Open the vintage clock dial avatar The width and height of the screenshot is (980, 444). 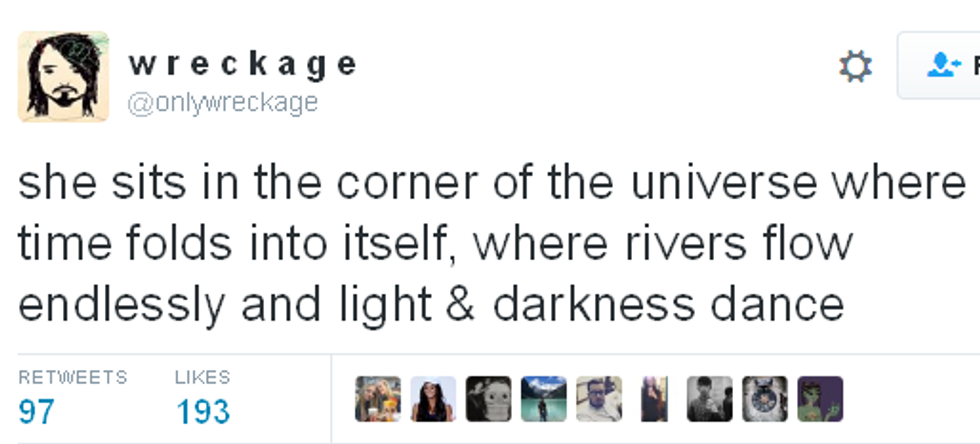click(764, 399)
